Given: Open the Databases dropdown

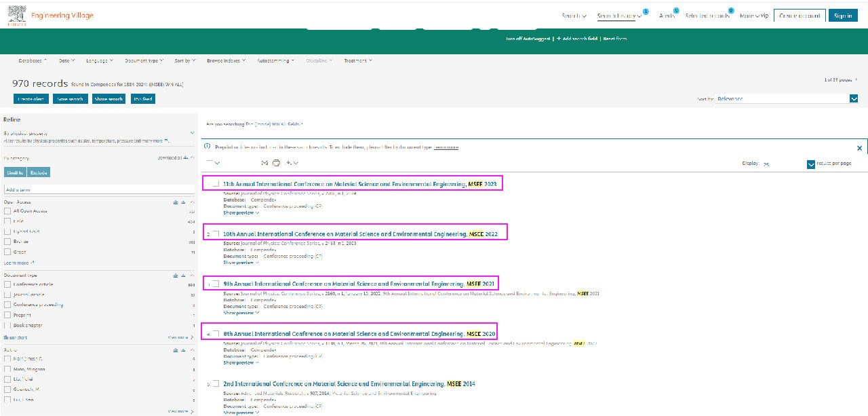Looking at the screenshot, I should [33, 60].
